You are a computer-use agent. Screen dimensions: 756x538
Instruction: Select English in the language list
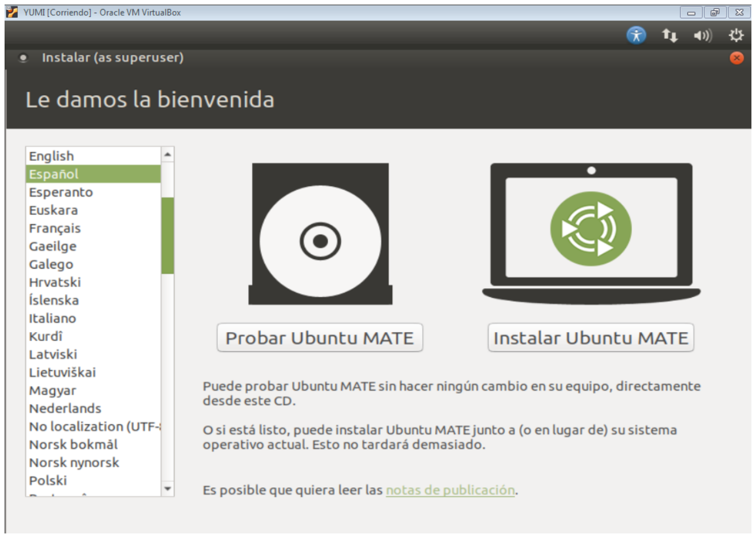coord(52,156)
